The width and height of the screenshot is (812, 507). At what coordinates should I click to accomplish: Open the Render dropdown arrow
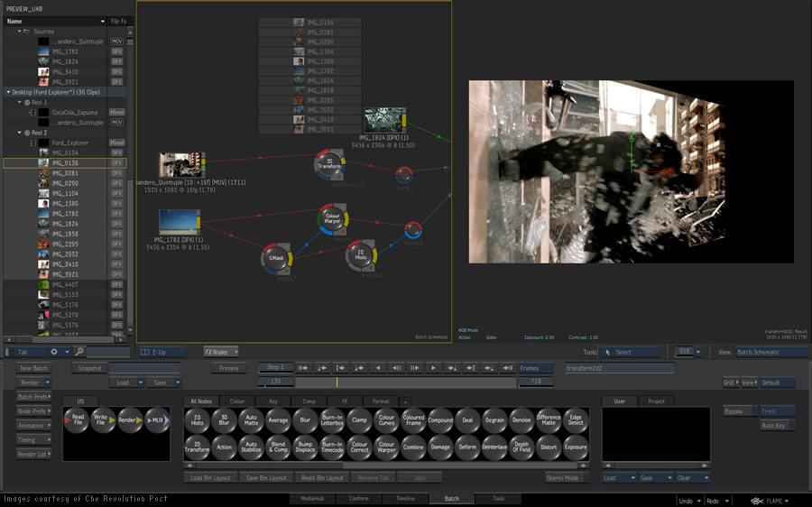[47, 383]
